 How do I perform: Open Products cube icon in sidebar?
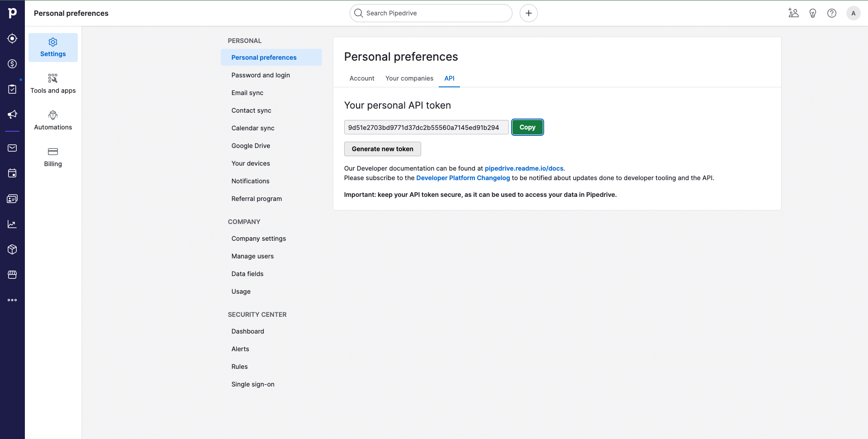[x=12, y=249]
